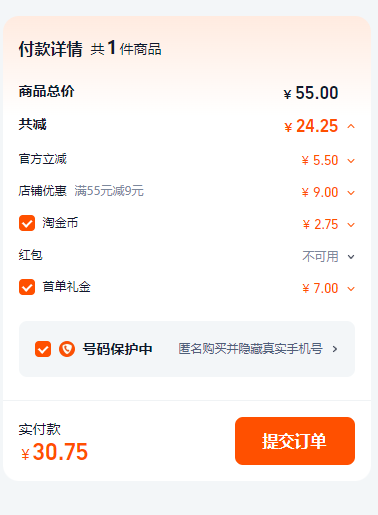378x515 pixels.
Task: Expand the 首单礼金 amount chevron
Action: pyautogui.click(x=351, y=289)
